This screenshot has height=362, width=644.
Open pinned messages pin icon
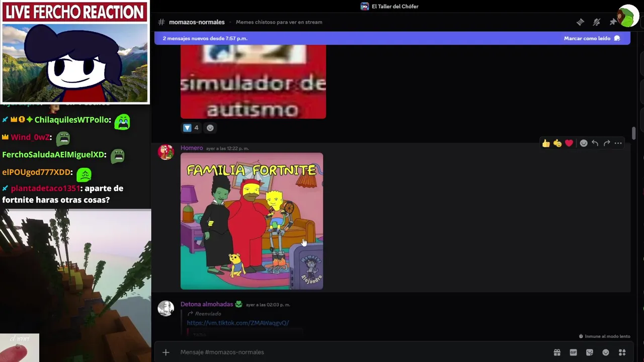point(613,22)
